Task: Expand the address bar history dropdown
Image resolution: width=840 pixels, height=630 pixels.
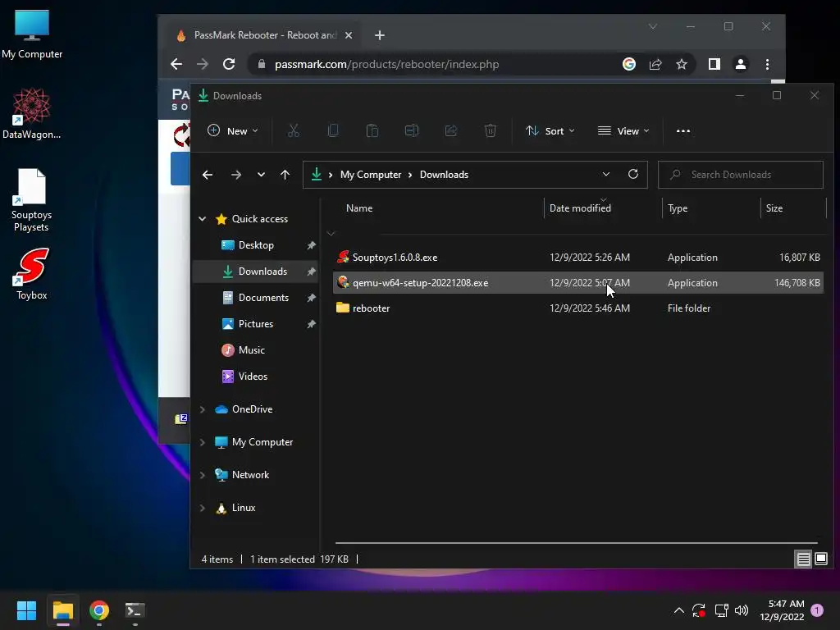Action: tap(606, 174)
